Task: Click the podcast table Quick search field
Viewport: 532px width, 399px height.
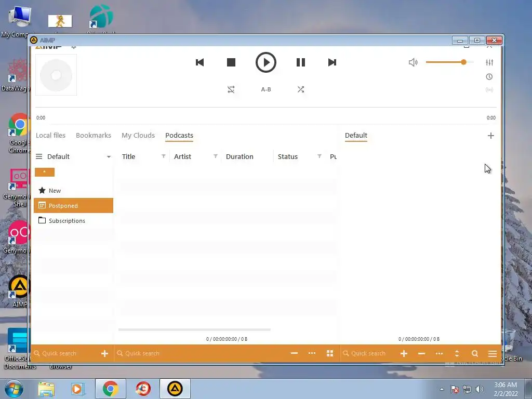Action: pyautogui.click(x=200, y=353)
